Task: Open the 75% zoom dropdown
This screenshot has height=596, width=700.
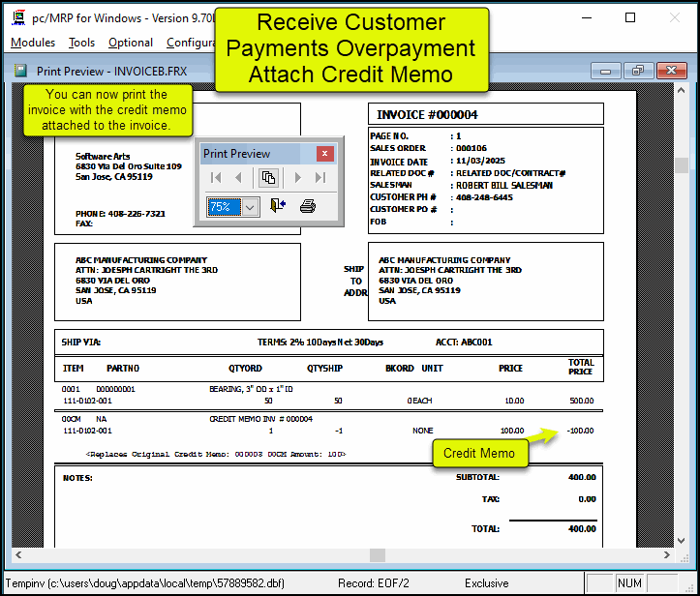Action: tap(250, 206)
